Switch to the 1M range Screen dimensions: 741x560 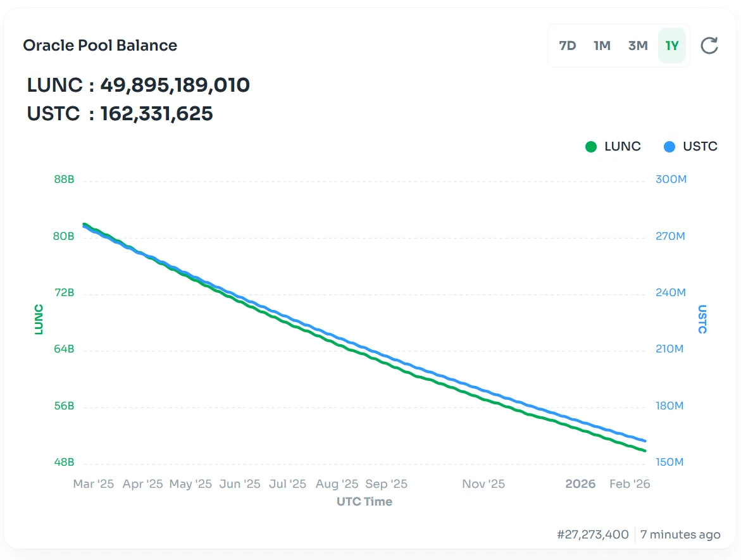click(x=602, y=46)
